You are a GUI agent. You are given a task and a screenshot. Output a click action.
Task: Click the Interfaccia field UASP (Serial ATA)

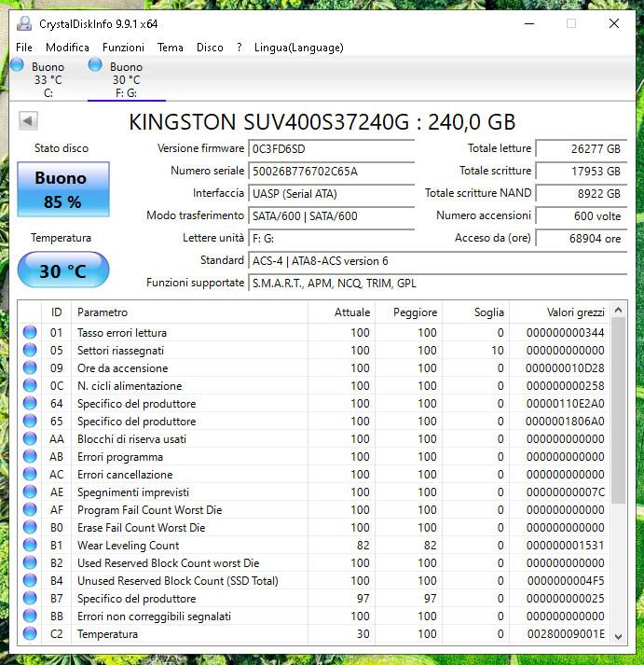(x=331, y=194)
